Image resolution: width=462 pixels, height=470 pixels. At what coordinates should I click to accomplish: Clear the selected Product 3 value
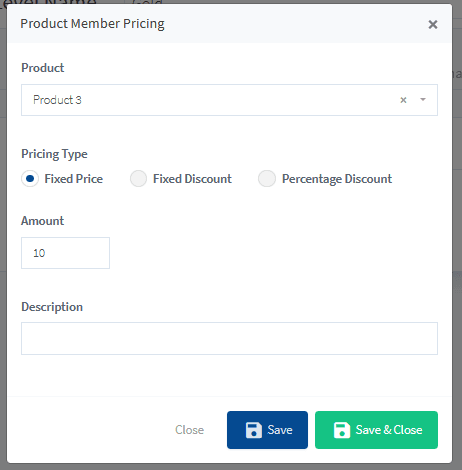403,100
